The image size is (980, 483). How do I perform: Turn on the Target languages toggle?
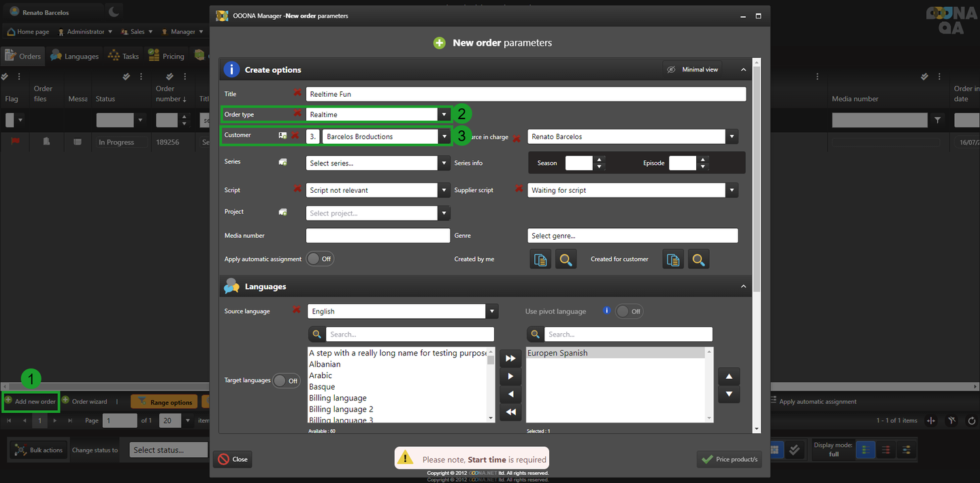tap(286, 381)
